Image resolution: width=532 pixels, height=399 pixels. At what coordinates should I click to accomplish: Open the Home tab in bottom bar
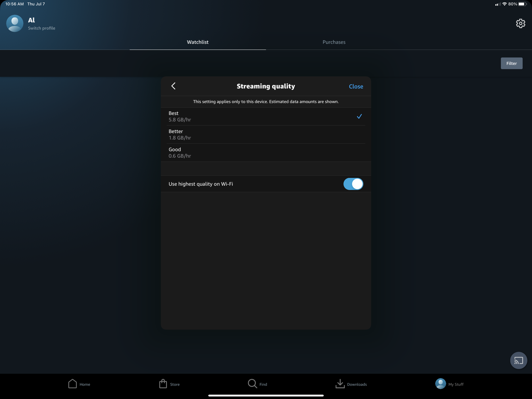pyautogui.click(x=73, y=384)
